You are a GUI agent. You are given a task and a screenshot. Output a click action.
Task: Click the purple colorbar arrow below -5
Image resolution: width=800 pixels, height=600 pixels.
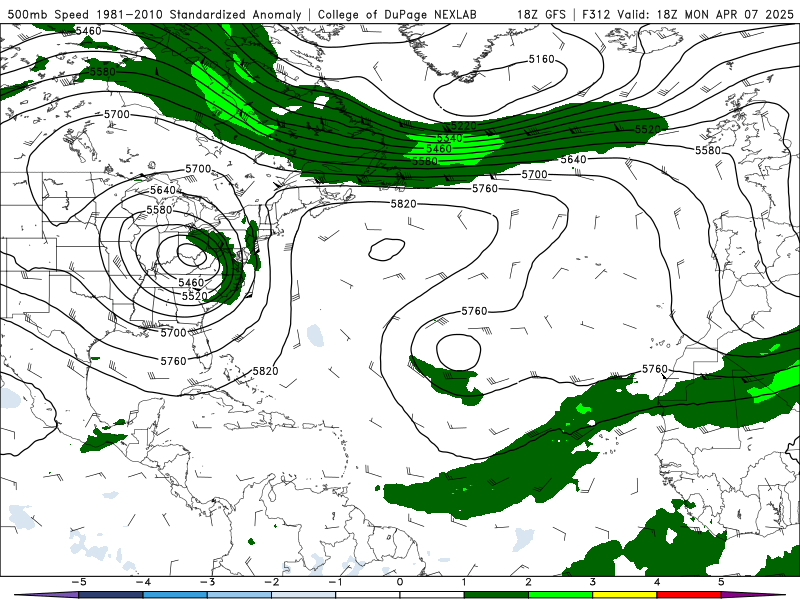point(47,595)
